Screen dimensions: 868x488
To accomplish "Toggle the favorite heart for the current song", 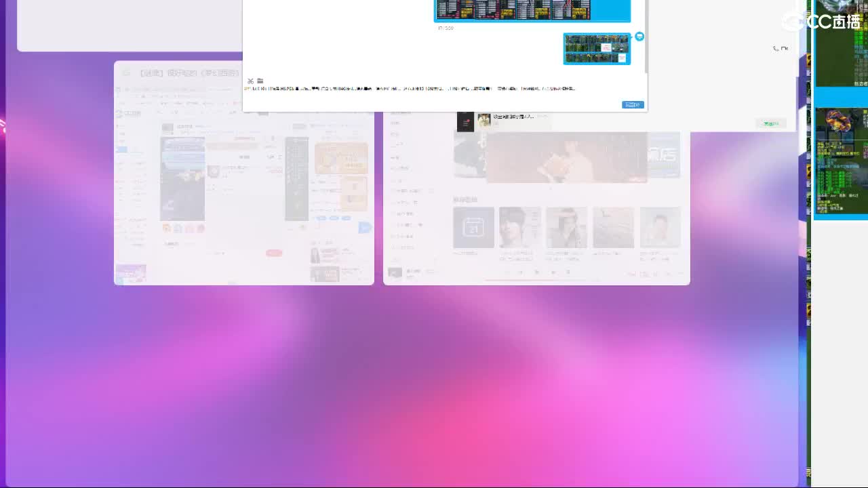I will tap(508, 272).
